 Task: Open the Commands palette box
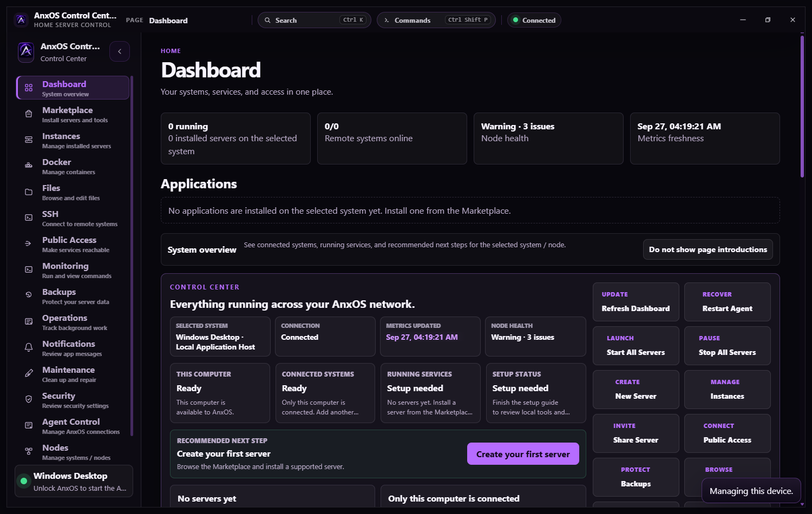click(436, 20)
